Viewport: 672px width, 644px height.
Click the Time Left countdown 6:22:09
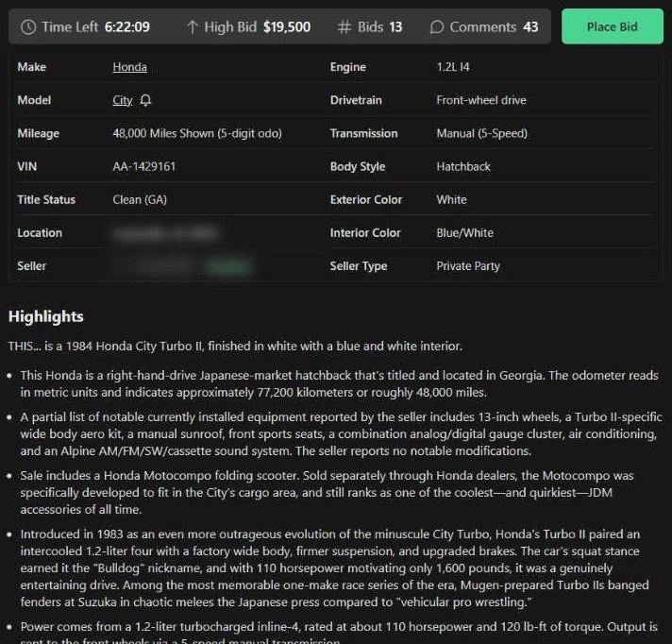(126, 27)
